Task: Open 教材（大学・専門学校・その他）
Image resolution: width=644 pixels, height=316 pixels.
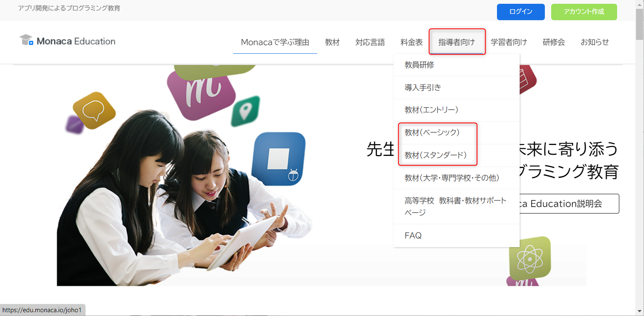Action: (452, 178)
